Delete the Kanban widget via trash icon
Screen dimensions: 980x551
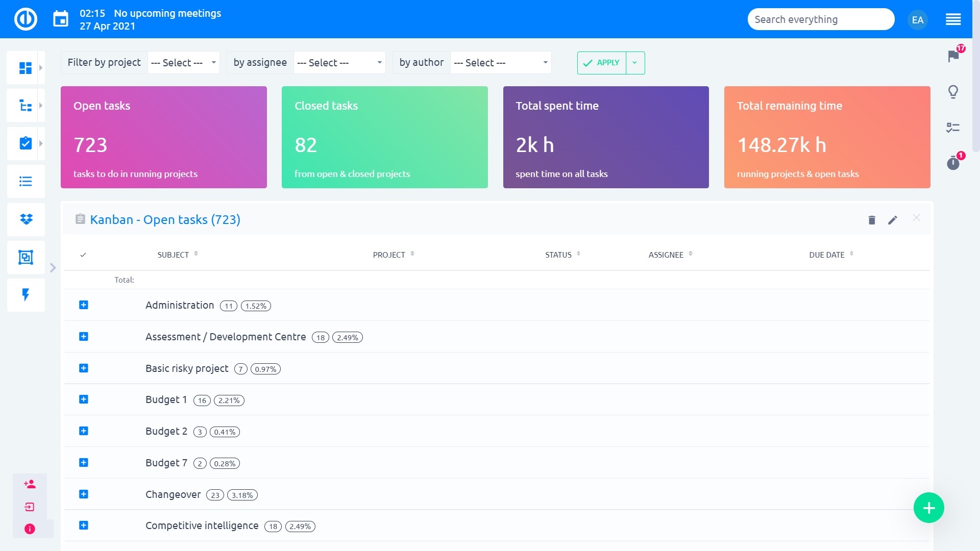tap(872, 220)
